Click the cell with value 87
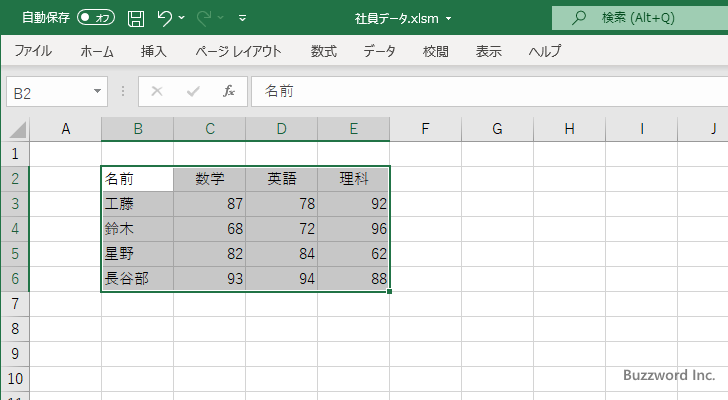This screenshot has height=400, width=728. click(x=209, y=204)
